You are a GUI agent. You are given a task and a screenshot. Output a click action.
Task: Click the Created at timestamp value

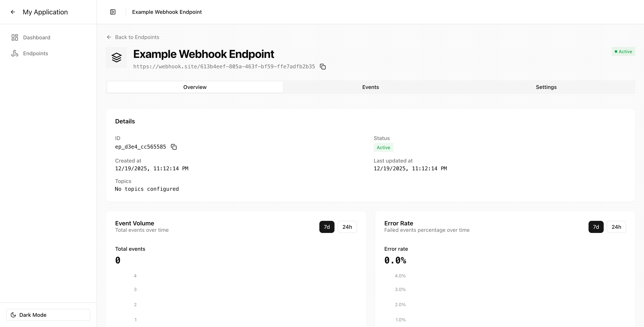pos(152,168)
